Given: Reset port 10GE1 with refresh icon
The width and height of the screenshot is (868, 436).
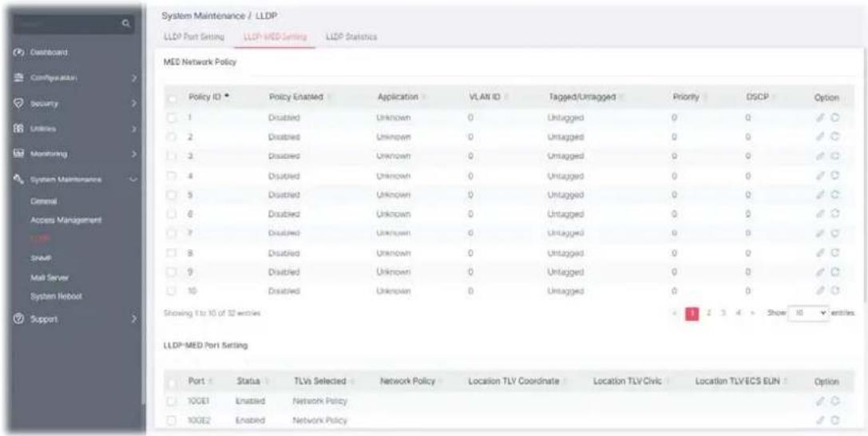Looking at the screenshot, I should tap(834, 401).
